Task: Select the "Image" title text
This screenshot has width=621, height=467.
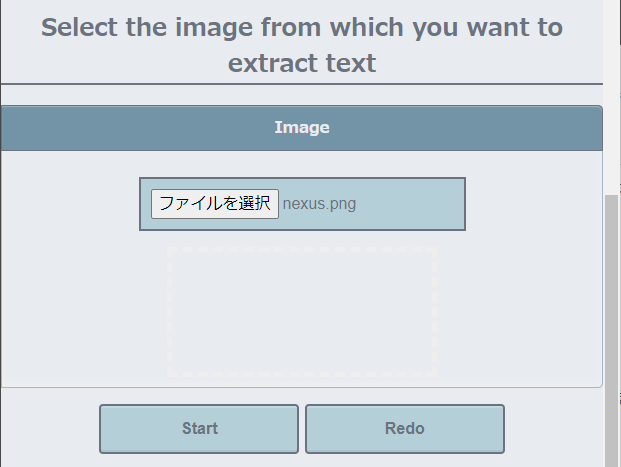Action: pos(302,128)
